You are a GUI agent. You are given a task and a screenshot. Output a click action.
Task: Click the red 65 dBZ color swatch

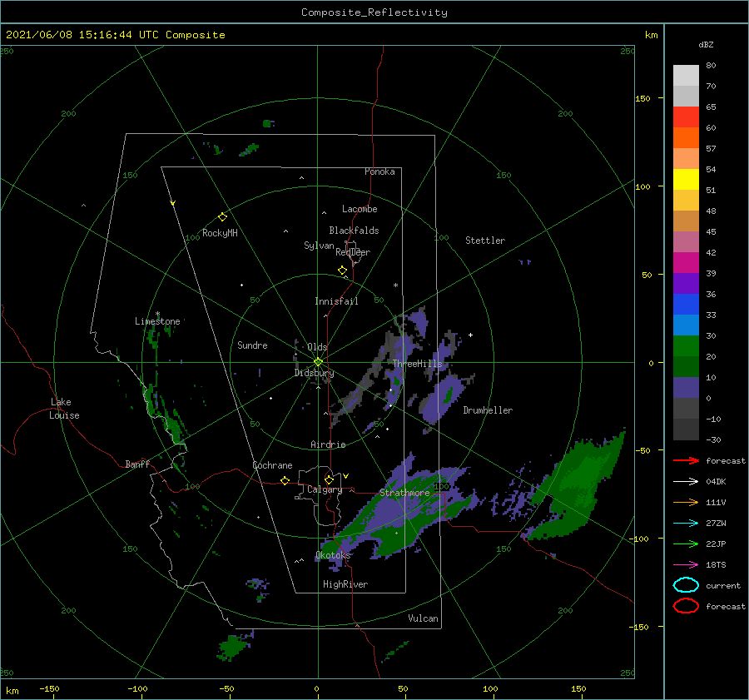click(686, 117)
